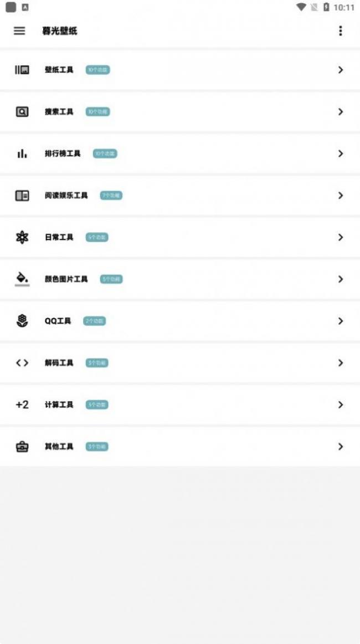Open the three-dot overflow menu

click(x=340, y=31)
